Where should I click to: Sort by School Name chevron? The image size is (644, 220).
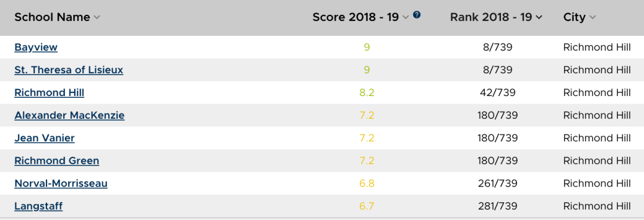click(97, 17)
